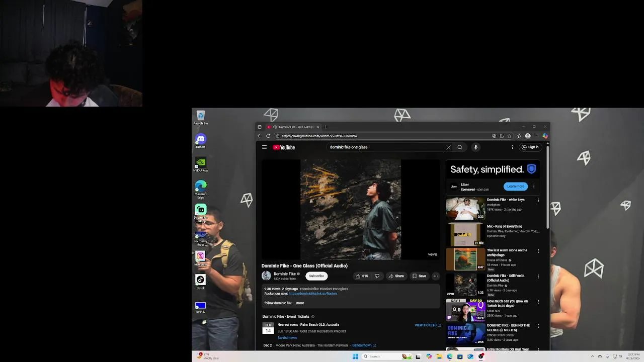Play Dominic Fike - Still Feel It
Image resolution: width=644 pixels, height=362 pixels.
(465, 285)
